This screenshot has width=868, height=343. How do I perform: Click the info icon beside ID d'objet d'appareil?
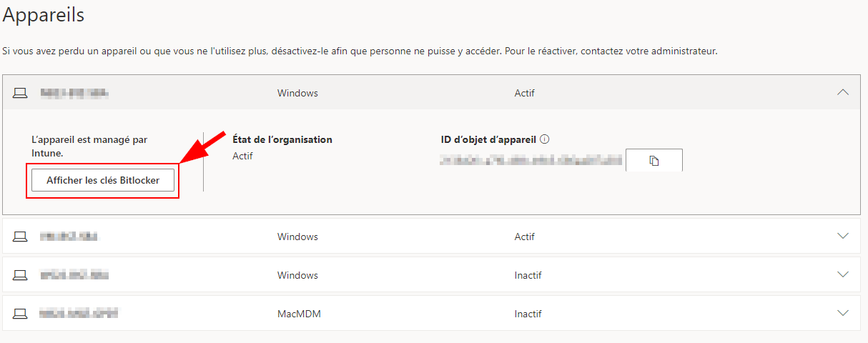pyautogui.click(x=544, y=140)
